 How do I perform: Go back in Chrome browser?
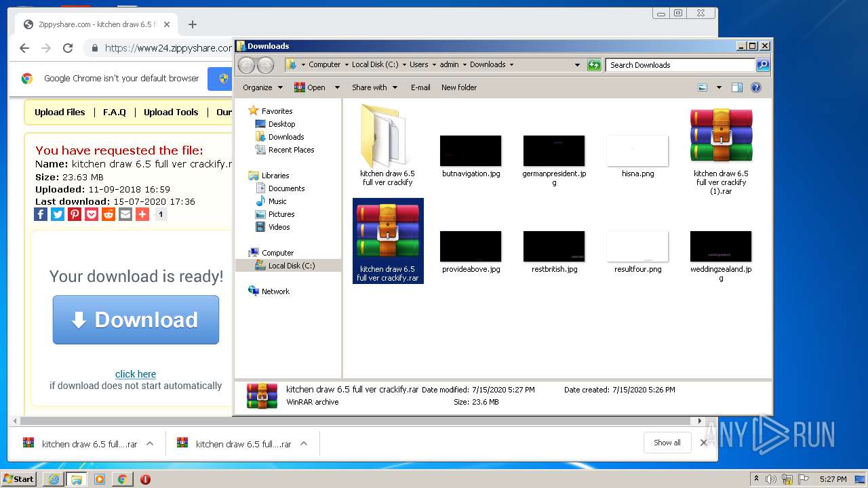coord(24,48)
